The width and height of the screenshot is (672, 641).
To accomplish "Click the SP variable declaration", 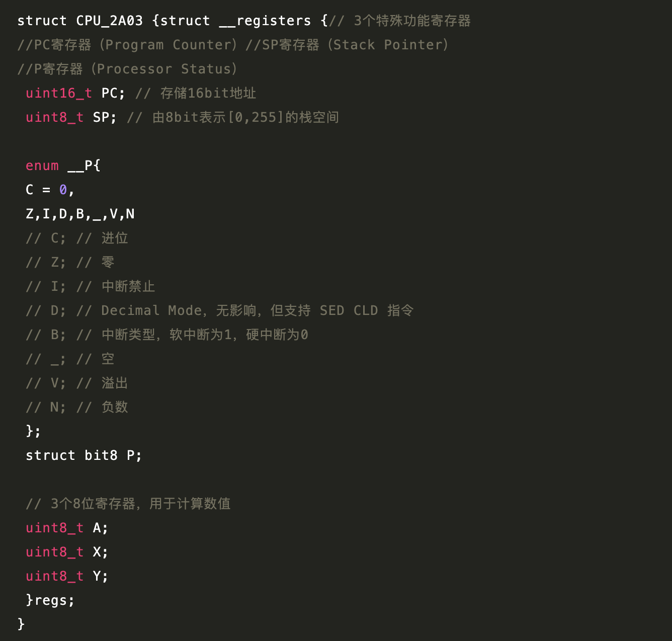I will tap(71, 117).
